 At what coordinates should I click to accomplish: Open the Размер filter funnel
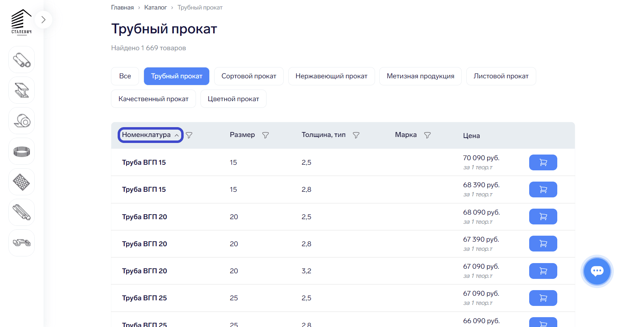click(265, 135)
